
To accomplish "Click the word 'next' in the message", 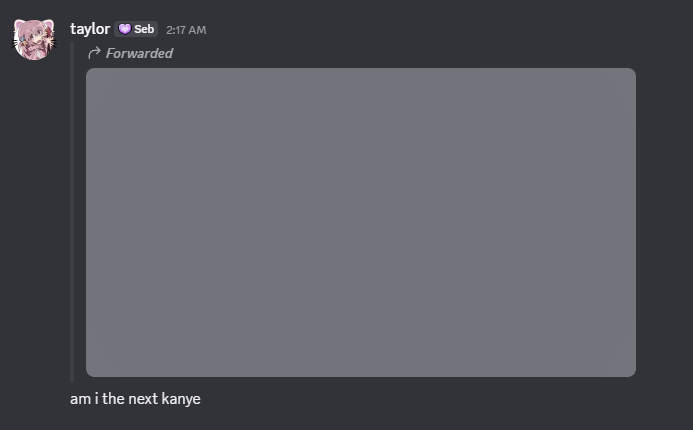I will 142,399.
